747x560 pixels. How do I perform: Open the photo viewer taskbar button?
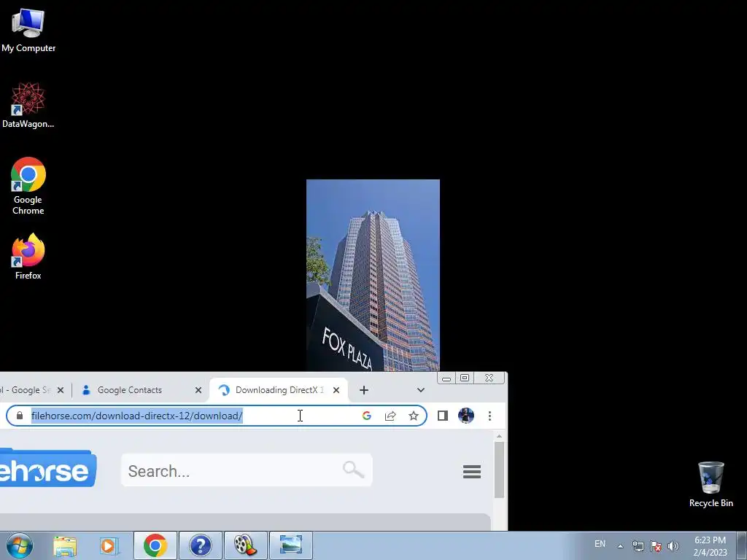click(291, 545)
